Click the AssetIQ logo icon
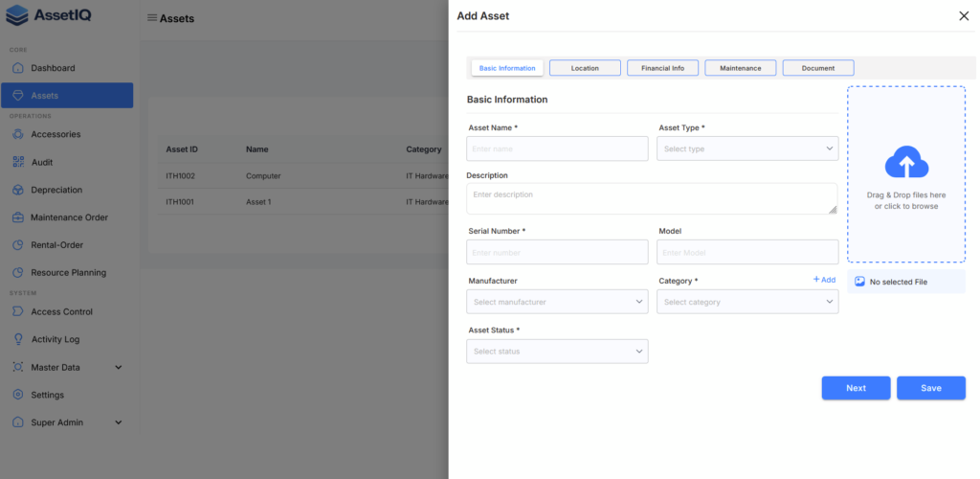This screenshot has width=980, height=479. click(17, 14)
